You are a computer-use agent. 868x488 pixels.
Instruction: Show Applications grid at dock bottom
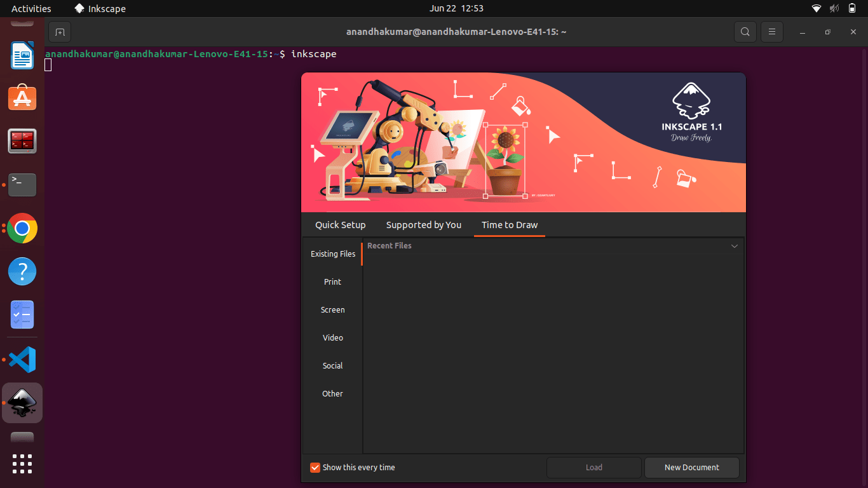pyautogui.click(x=22, y=464)
